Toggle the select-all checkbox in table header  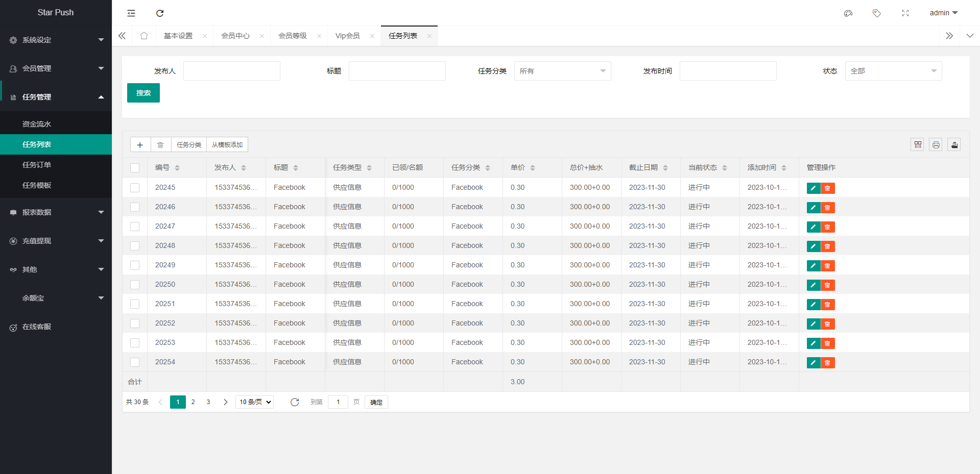click(x=135, y=168)
